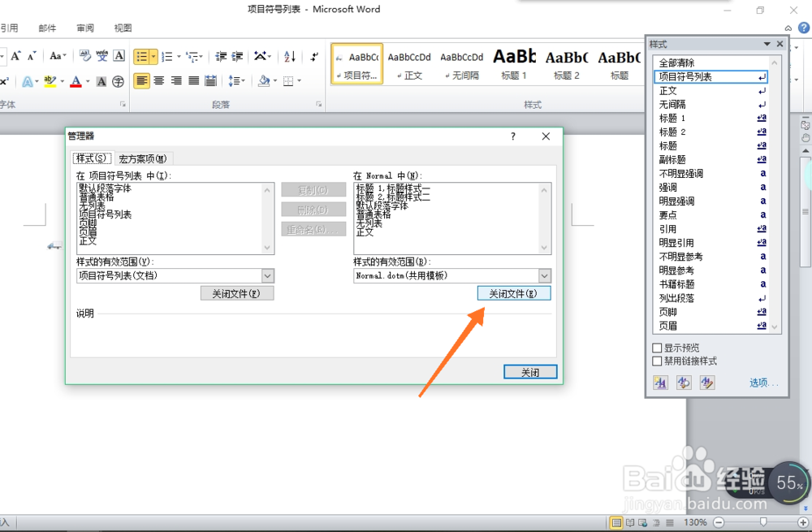The height and width of the screenshot is (532, 812).
Task: Open the 视图 ribbon tab
Action: (x=123, y=28)
